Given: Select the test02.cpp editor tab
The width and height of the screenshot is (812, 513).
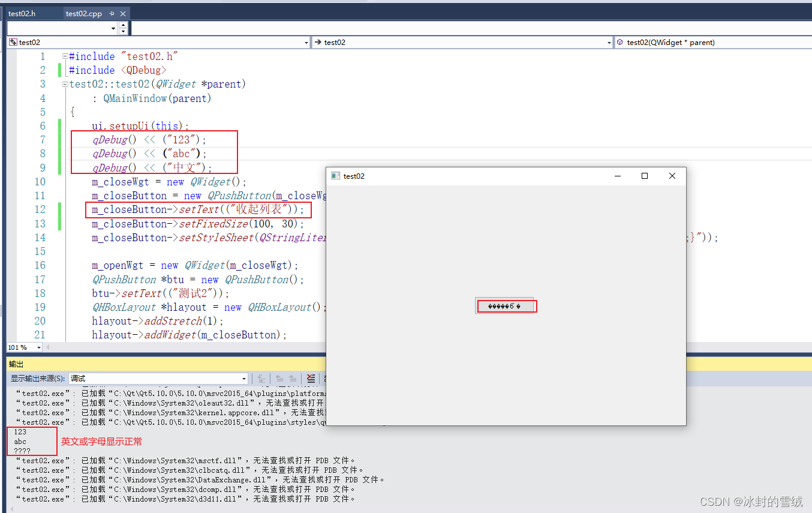Looking at the screenshot, I should pyautogui.click(x=84, y=13).
